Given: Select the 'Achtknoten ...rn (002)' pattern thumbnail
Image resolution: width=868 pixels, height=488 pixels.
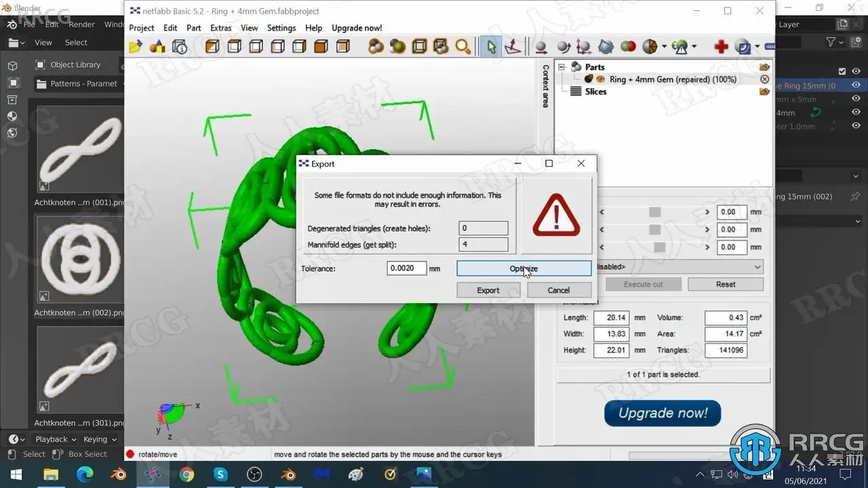Looking at the screenshot, I should click(x=79, y=260).
